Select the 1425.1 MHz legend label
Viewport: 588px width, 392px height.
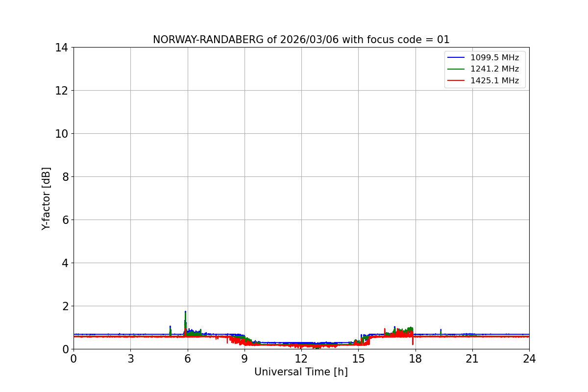pos(494,81)
